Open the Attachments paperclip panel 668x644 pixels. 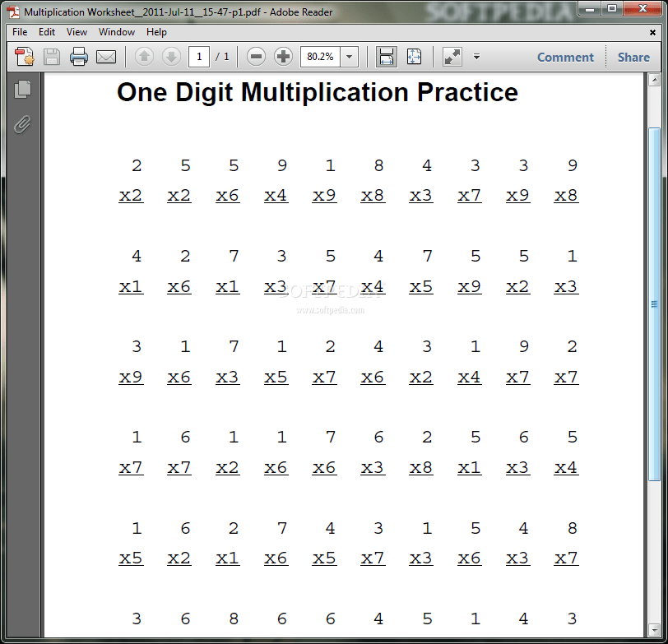point(22,125)
